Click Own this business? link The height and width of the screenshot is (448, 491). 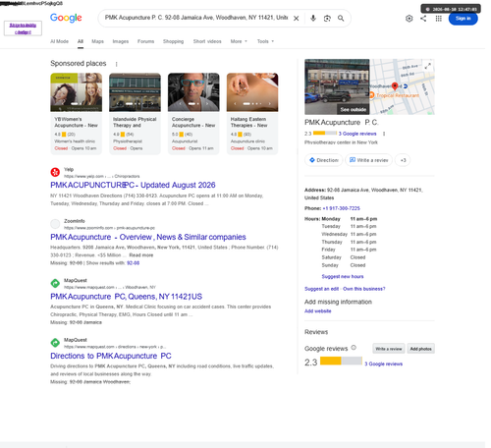point(364,289)
